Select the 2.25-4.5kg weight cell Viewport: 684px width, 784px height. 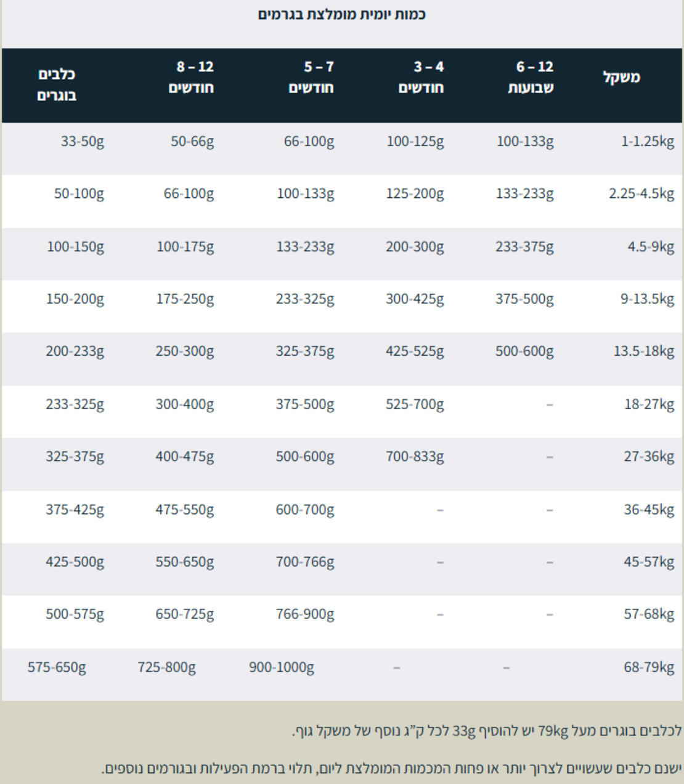pyautogui.click(x=641, y=194)
